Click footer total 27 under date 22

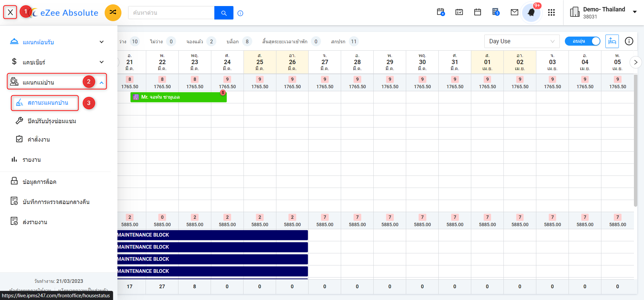click(162, 287)
